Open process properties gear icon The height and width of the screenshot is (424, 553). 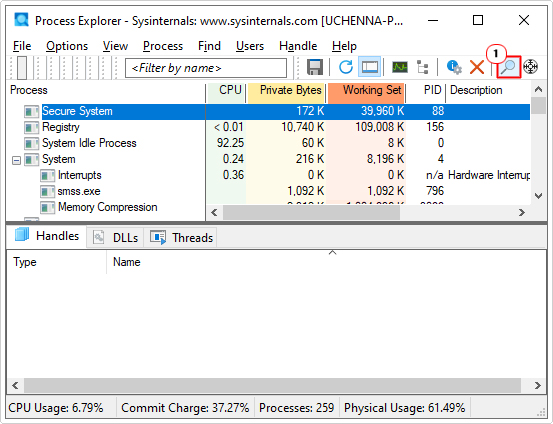tap(454, 67)
